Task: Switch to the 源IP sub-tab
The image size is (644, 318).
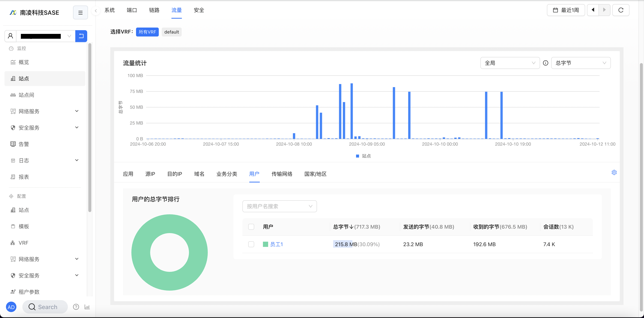Action: pos(150,174)
